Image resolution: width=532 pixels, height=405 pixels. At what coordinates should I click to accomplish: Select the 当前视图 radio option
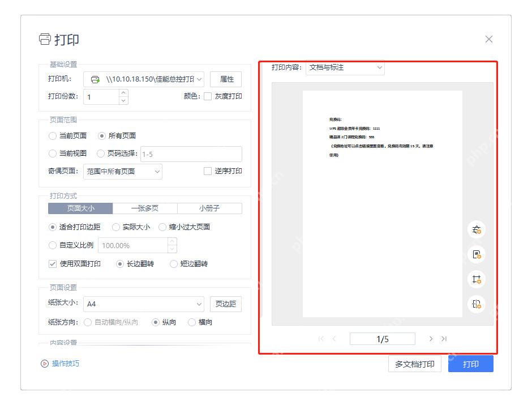53,154
